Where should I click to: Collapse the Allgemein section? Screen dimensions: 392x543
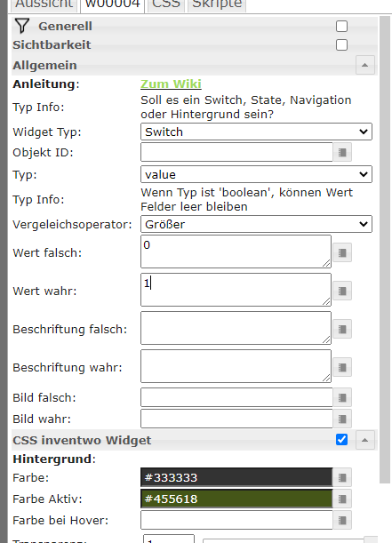[365, 65]
